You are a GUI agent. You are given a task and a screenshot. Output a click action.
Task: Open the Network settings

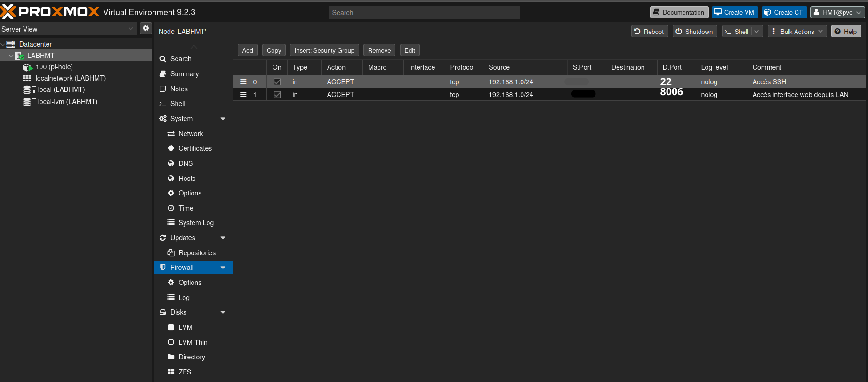[191, 134]
